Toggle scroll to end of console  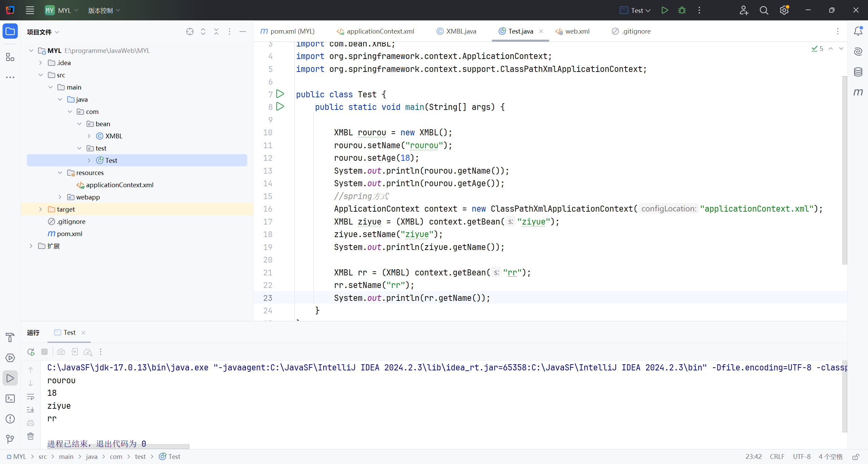[x=31, y=410]
